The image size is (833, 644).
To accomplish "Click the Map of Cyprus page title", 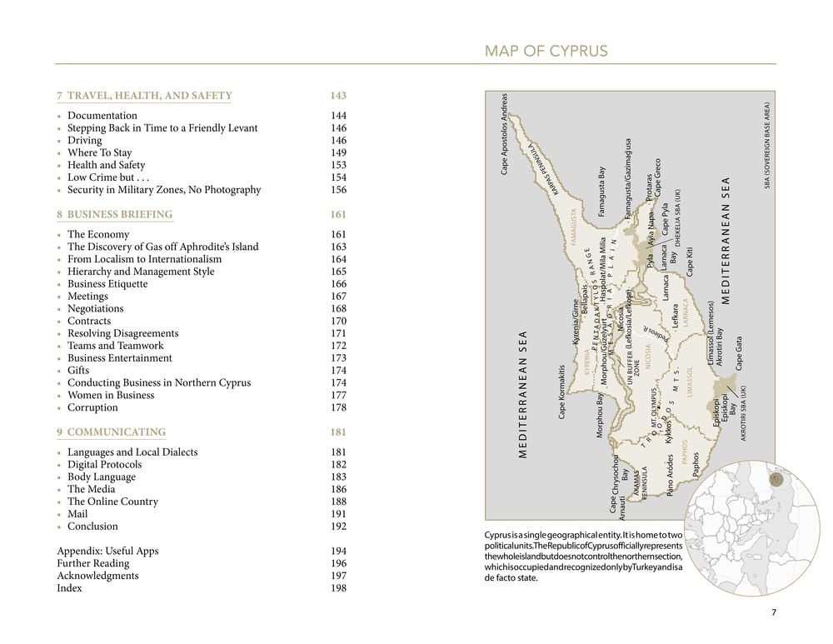I will 546,52.
